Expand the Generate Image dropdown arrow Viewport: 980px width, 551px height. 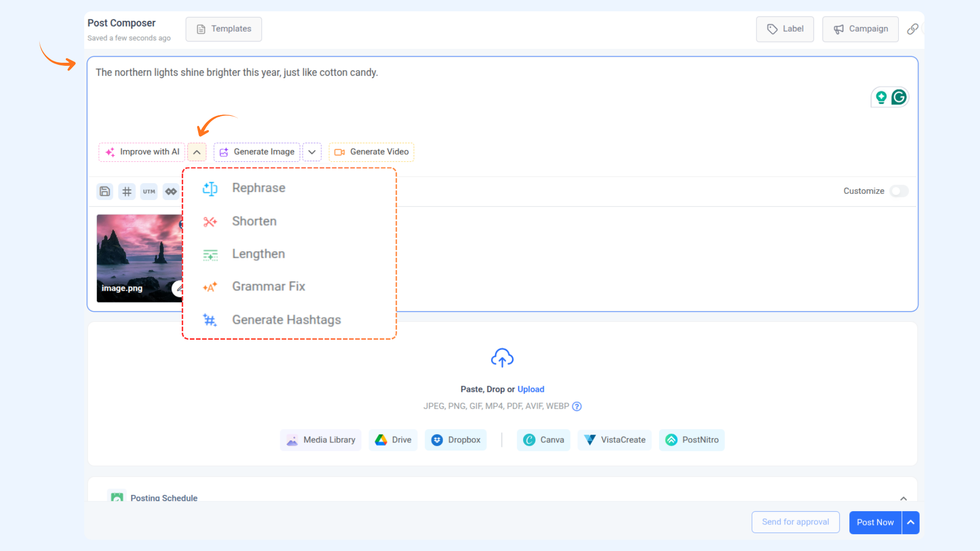(312, 152)
